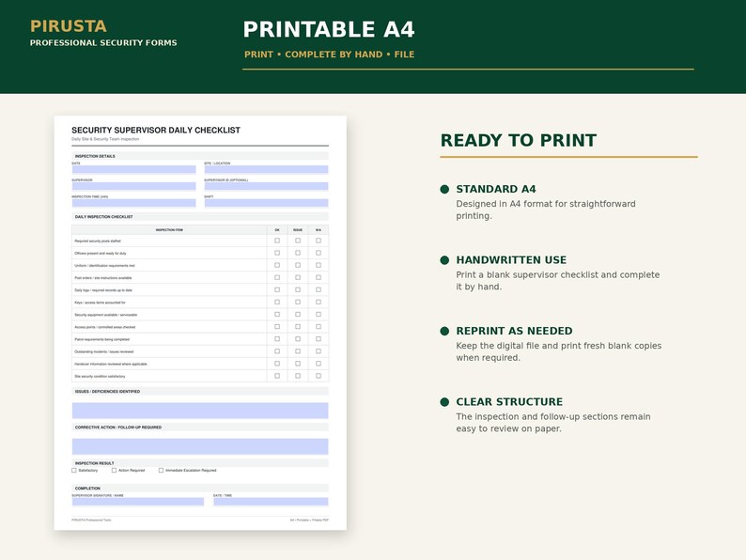Viewport: 746px width, 560px height.
Task: Check the Satisfactory inspection result box
Action: (x=73, y=470)
